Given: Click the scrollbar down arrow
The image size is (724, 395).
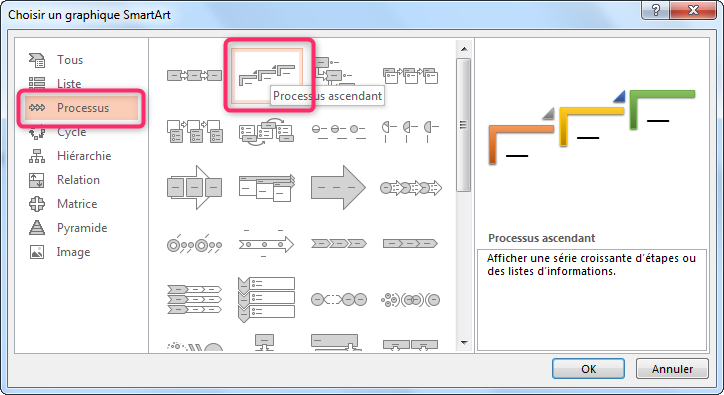Looking at the screenshot, I should tap(464, 343).
